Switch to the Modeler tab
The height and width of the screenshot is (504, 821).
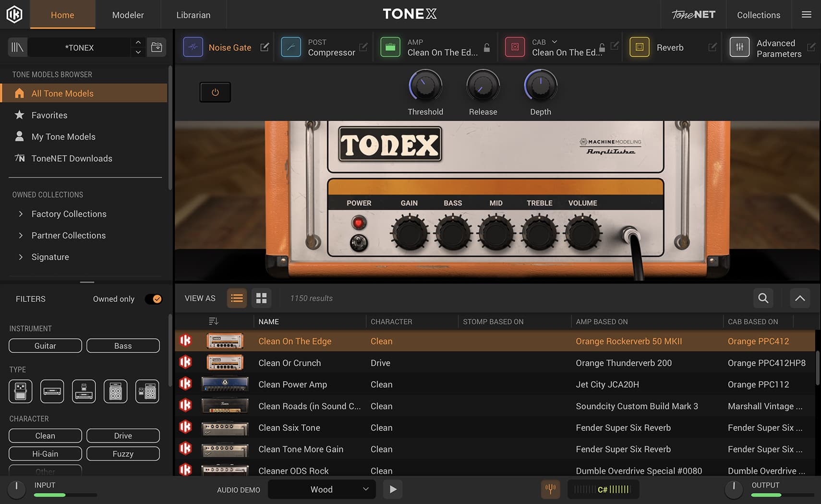pos(128,15)
